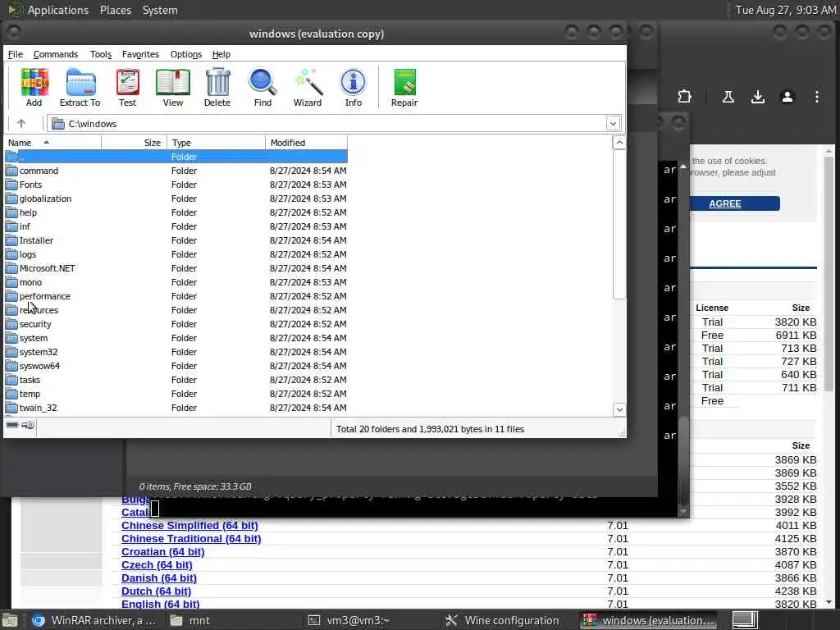Select the inf folder
This screenshot has height=630, width=840.
tap(176, 226)
